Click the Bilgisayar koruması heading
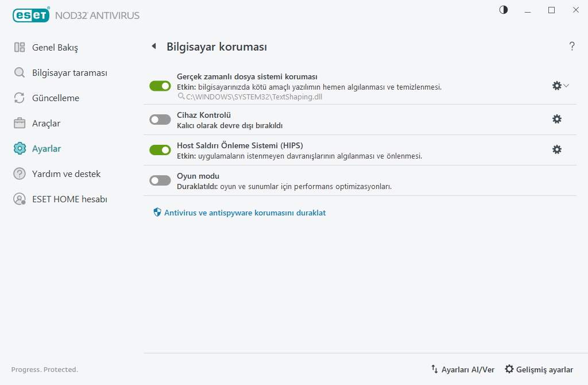Image resolution: width=588 pixels, height=385 pixels. coord(216,47)
